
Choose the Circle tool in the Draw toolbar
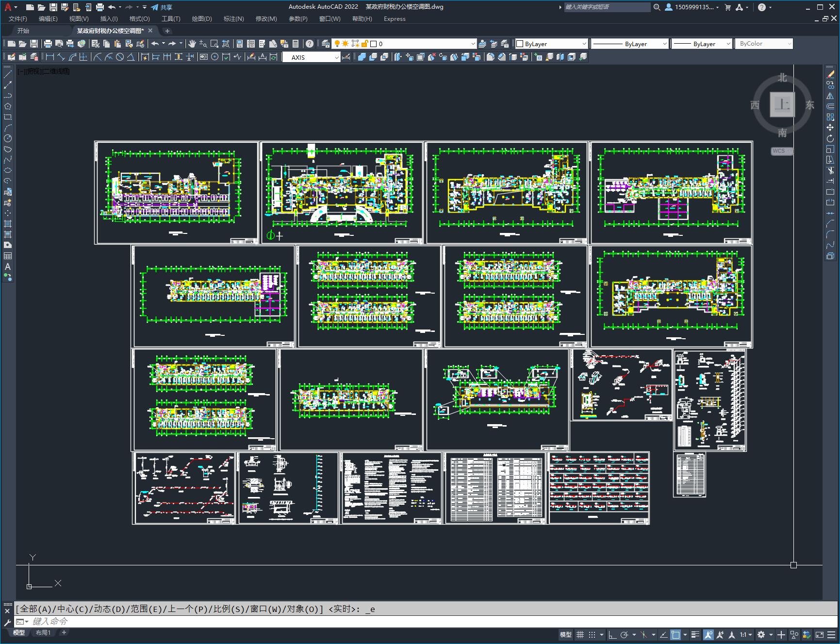[x=8, y=138]
